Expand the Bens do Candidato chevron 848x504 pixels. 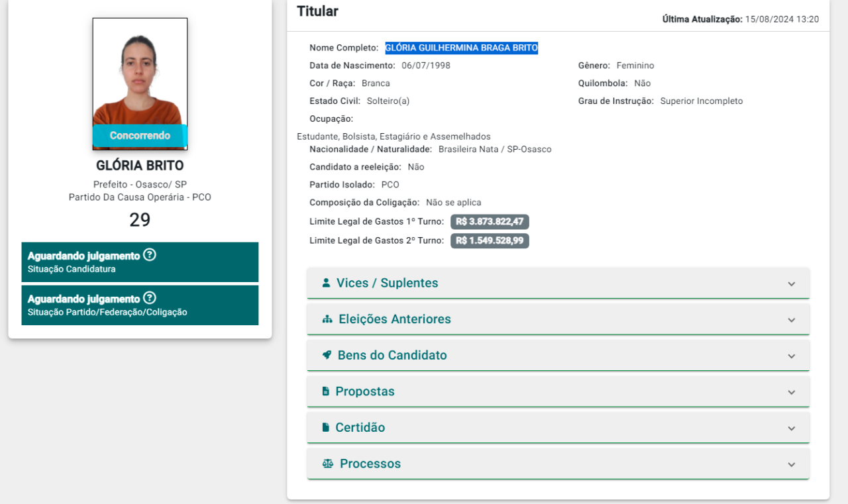(791, 356)
